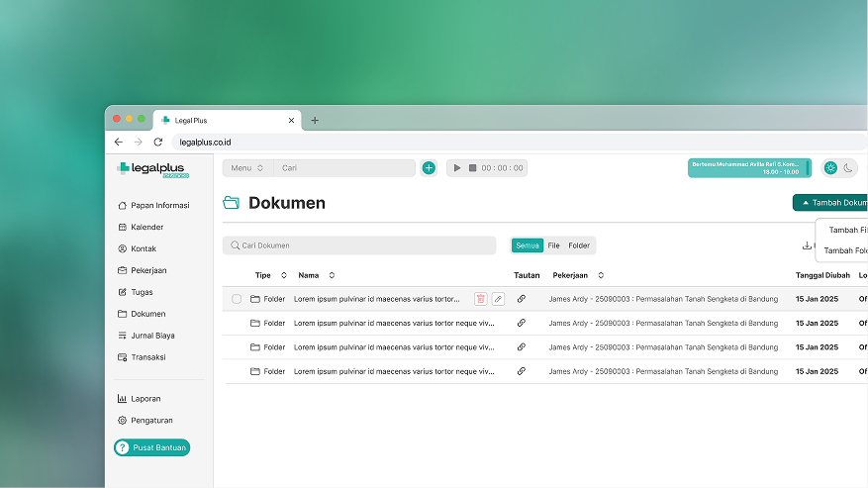This screenshot has width=868, height=488.
Task: Go to Jurnal Biaya in sidebar
Action: click(x=152, y=336)
